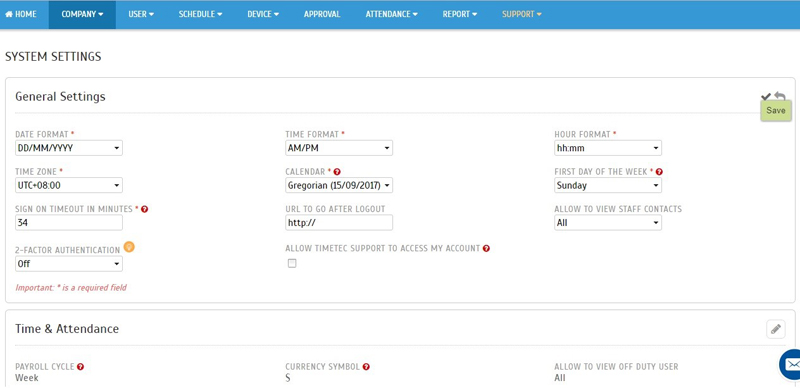The width and height of the screenshot is (800, 388).
Task: Click the lightbulb icon near 2-Factor Authentication
Action: pos(130,247)
